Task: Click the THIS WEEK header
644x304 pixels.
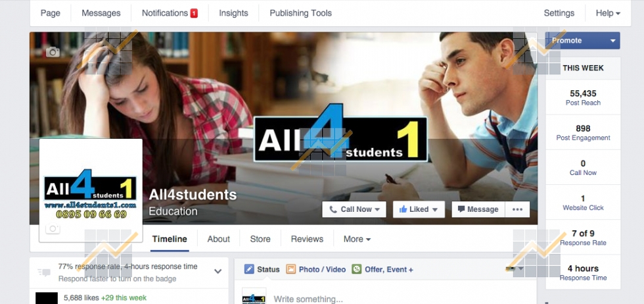Action: [583, 68]
